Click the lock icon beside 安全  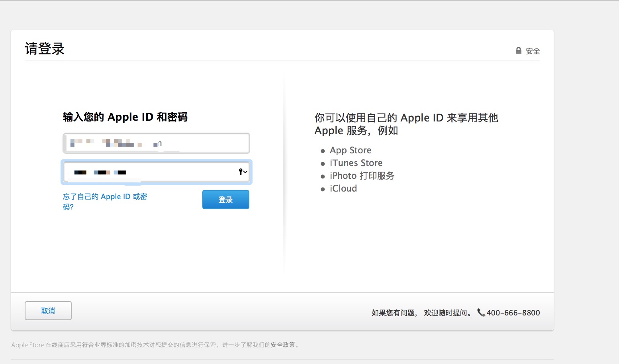click(x=518, y=51)
